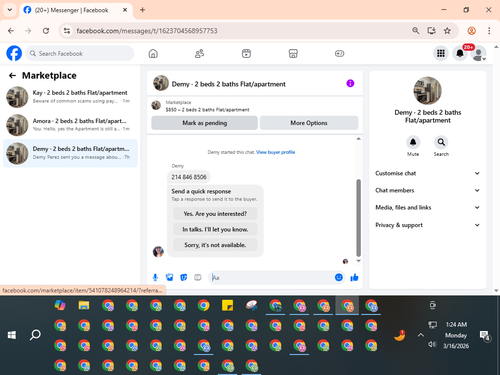Viewport: 500px width, 375px height.
Task: Expand the Customise chat section
Action: point(427,173)
